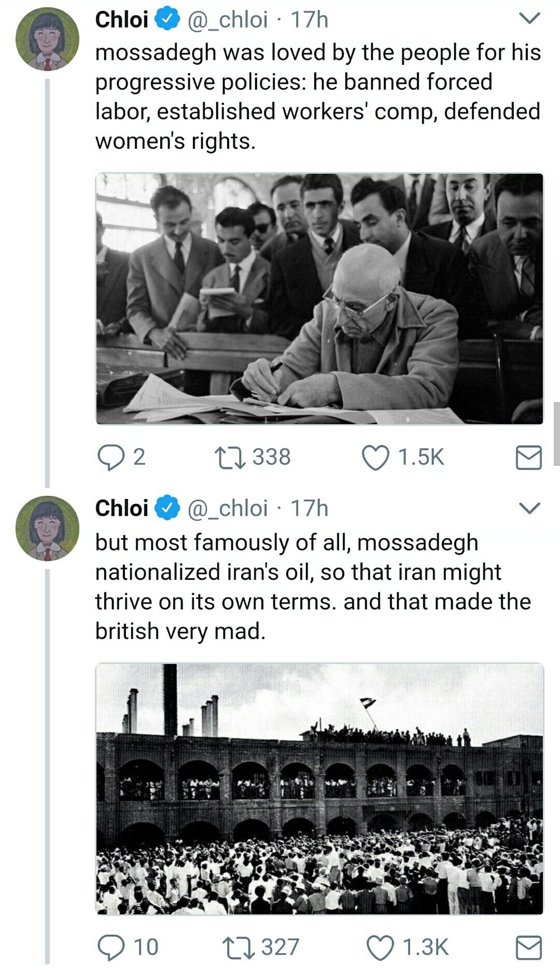The image size is (560, 970).
Task: Tap Chloi's avatar on the second tweet
Action: point(47,528)
